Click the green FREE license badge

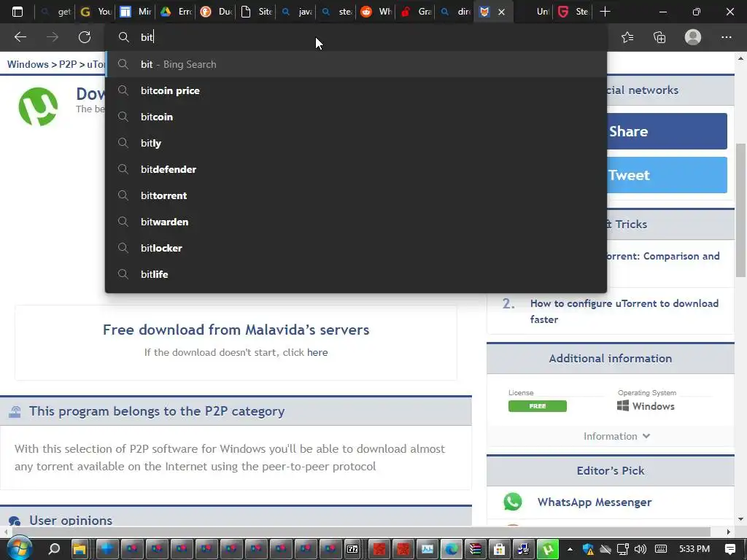click(x=538, y=406)
